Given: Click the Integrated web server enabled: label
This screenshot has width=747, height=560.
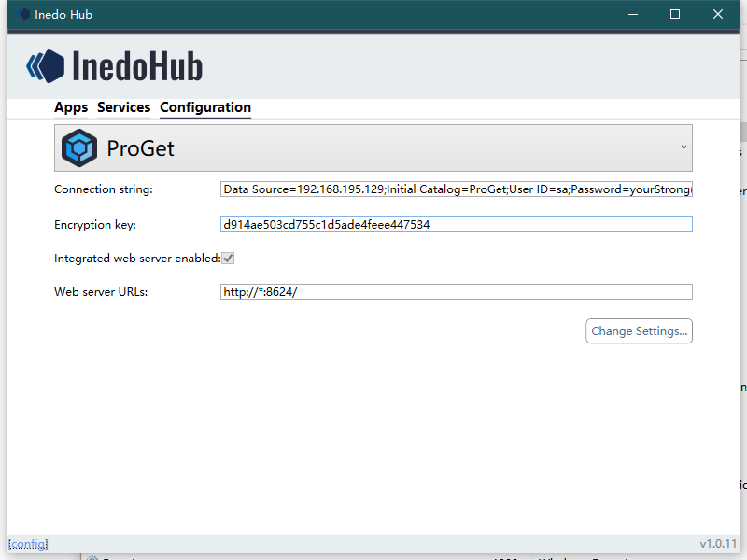Looking at the screenshot, I should pyautogui.click(x=137, y=259).
